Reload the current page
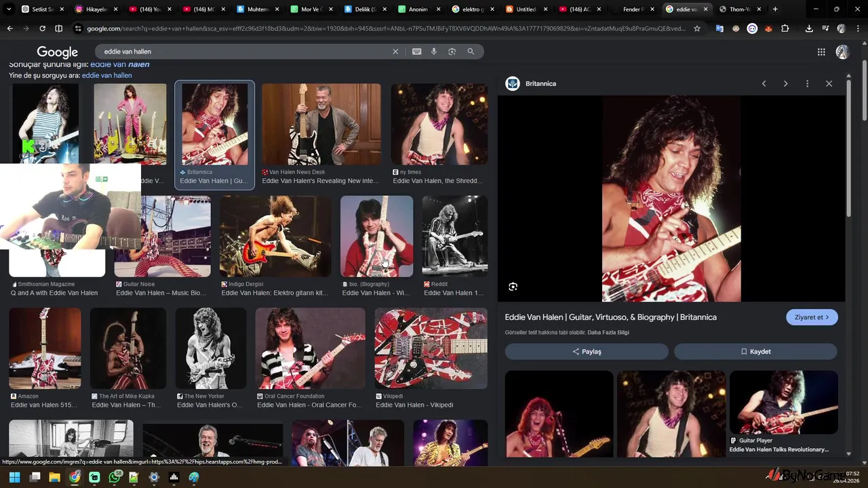 click(x=42, y=28)
